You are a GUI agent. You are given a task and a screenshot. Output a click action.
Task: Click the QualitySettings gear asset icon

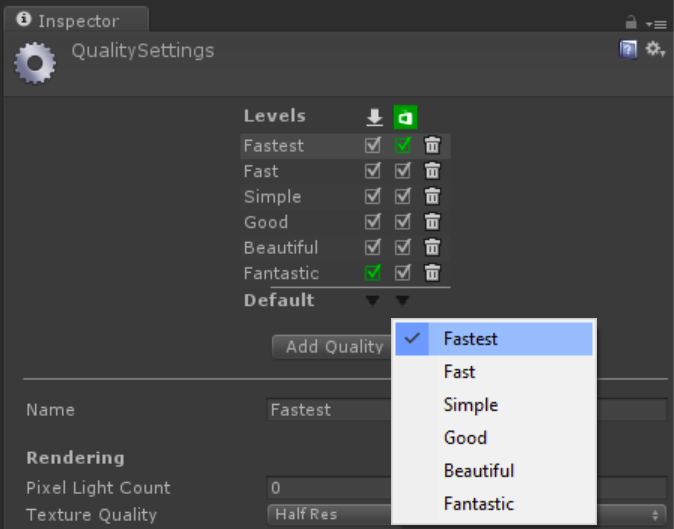(x=35, y=63)
